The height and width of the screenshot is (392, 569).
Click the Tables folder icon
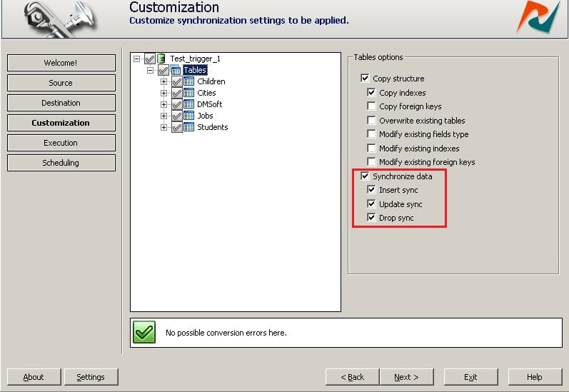pos(176,71)
